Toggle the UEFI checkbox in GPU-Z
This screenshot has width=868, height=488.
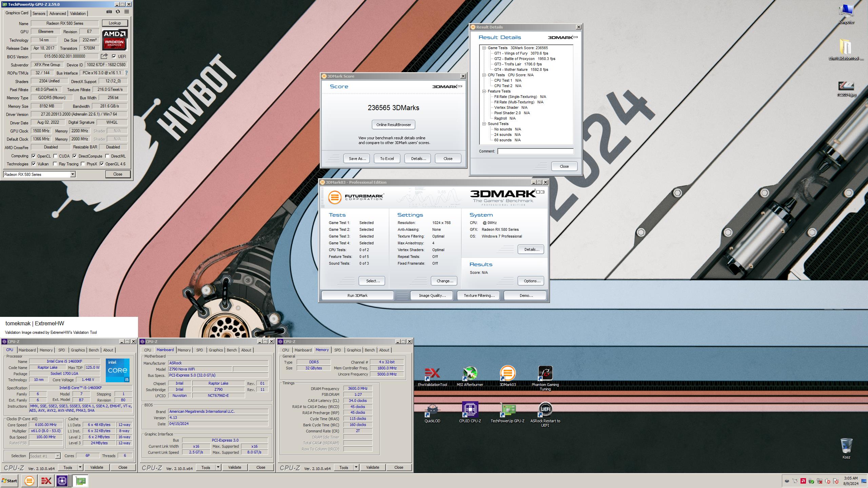(x=114, y=57)
